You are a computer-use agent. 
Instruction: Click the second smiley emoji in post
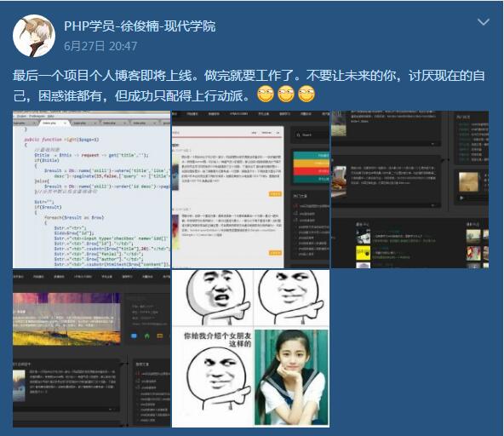286,95
